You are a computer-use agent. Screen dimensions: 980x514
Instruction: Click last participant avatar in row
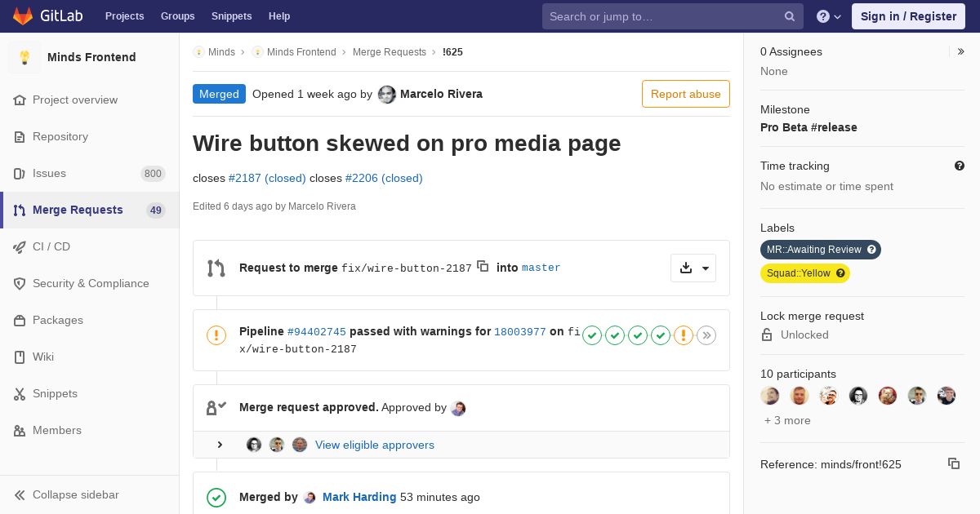pos(947,396)
